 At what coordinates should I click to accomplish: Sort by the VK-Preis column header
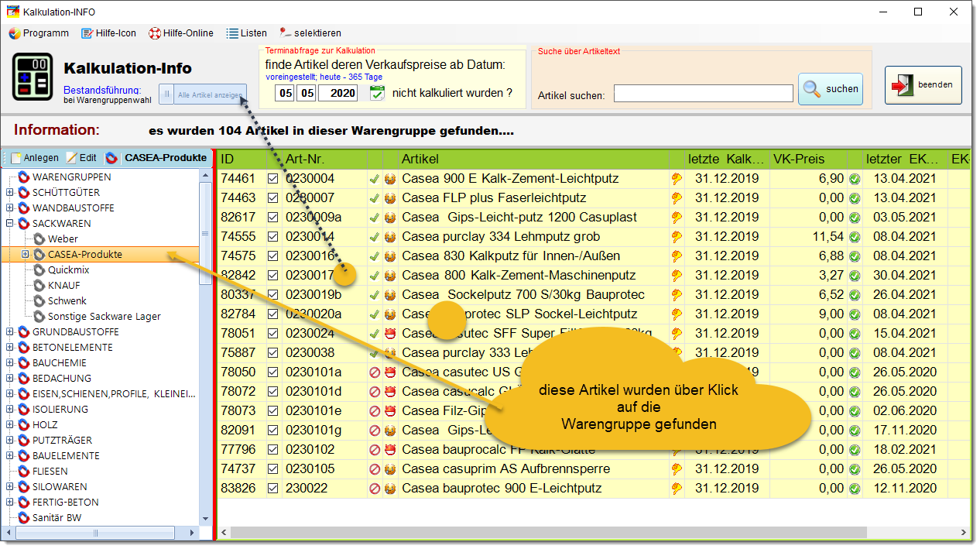[x=807, y=160]
